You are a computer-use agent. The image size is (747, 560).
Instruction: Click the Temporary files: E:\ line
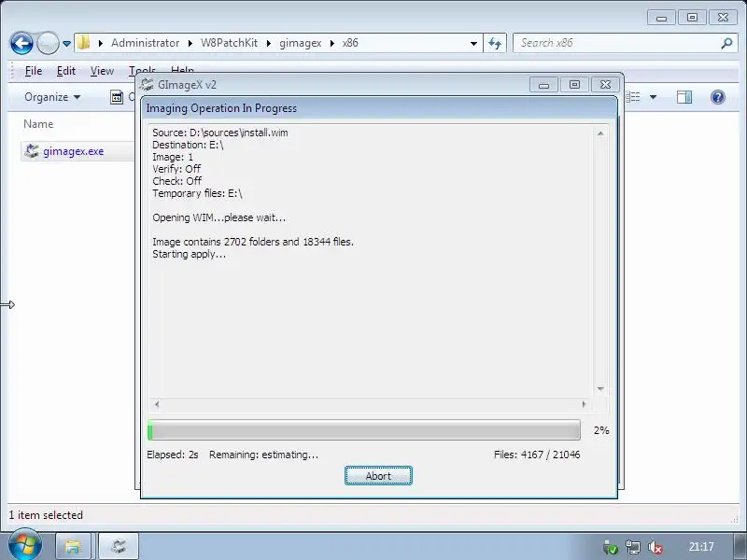click(x=197, y=193)
